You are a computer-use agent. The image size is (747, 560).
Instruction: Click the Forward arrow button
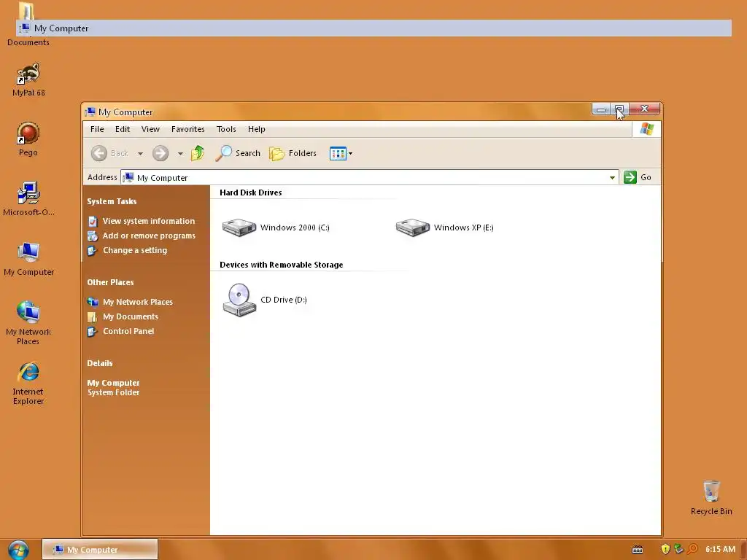[x=160, y=153]
